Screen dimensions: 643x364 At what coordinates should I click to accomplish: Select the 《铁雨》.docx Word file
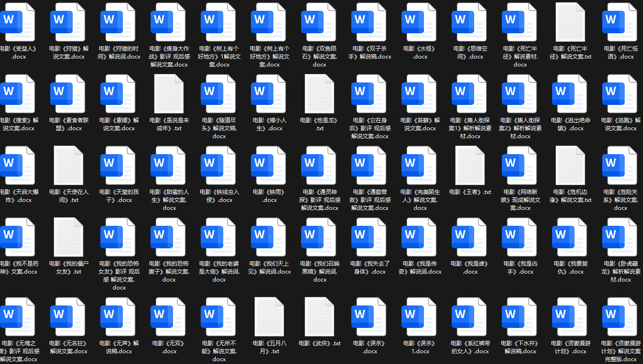(269, 164)
